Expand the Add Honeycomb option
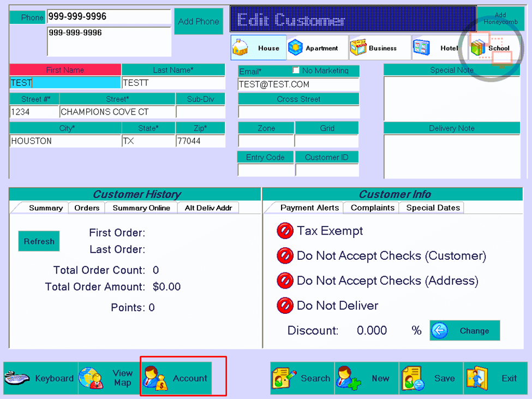532x399 pixels. pos(501,17)
